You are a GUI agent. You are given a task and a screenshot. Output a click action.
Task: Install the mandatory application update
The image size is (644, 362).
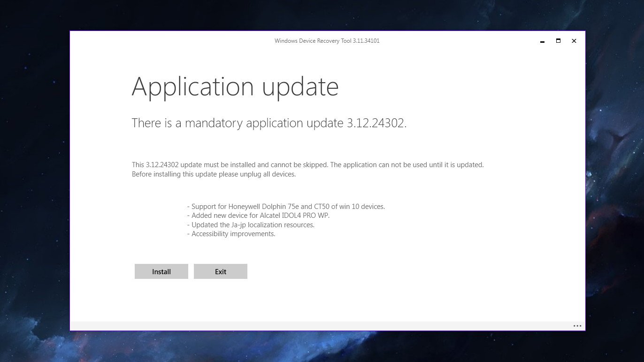click(161, 271)
